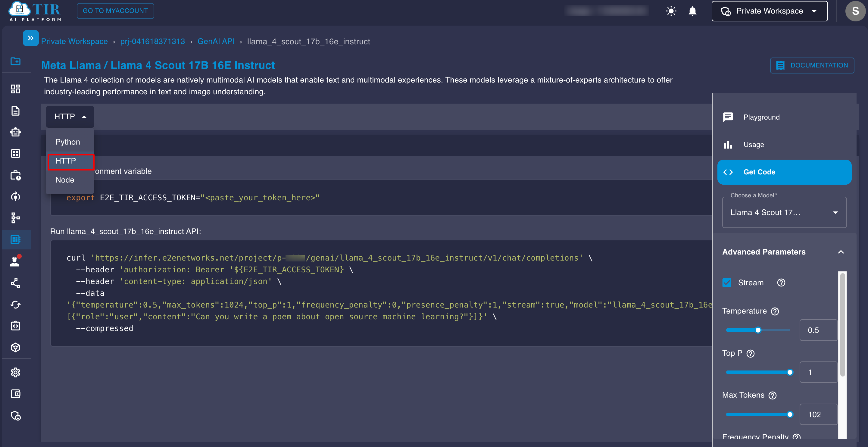Click the Top P help icon
The height and width of the screenshot is (447, 868).
coord(751,353)
